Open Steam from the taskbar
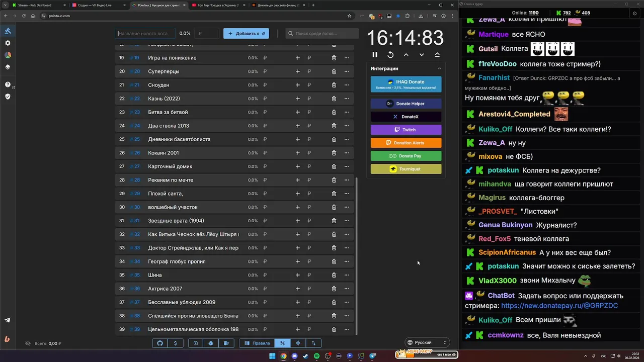Image resolution: width=644 pixels, height=362 pixels. coord(305,356)
